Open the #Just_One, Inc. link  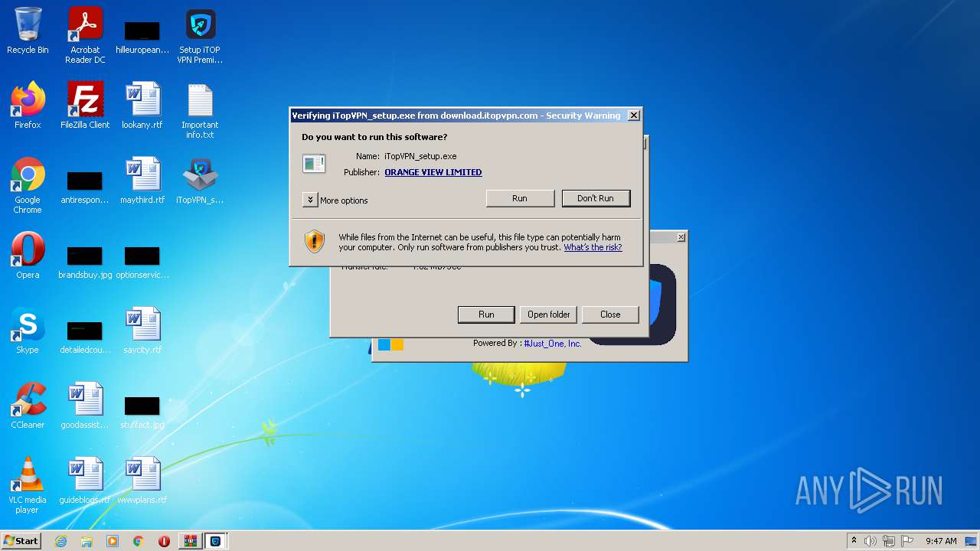click(553, 344)
